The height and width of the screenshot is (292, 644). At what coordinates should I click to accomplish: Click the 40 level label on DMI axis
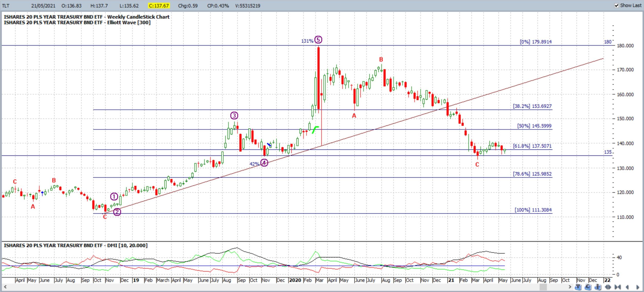click(619, 257)
